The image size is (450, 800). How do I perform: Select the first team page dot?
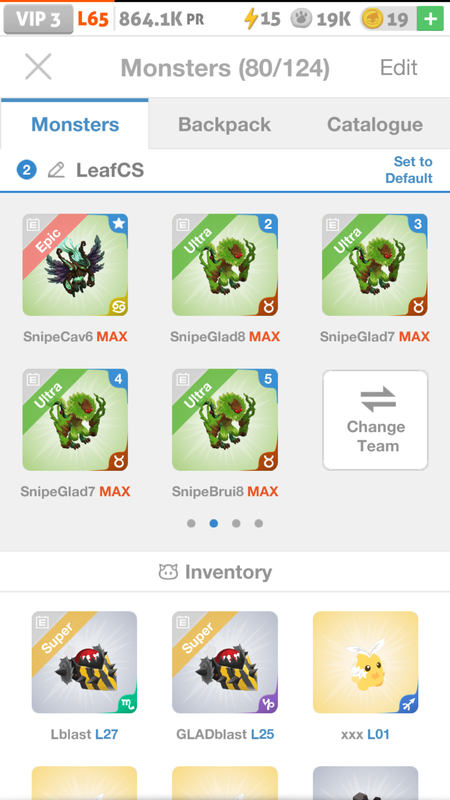[191, 523]
